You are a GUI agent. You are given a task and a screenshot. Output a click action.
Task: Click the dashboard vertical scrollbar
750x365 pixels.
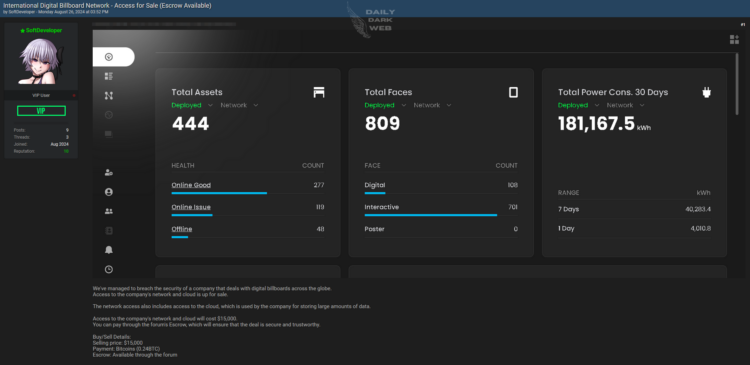point(737,84)
